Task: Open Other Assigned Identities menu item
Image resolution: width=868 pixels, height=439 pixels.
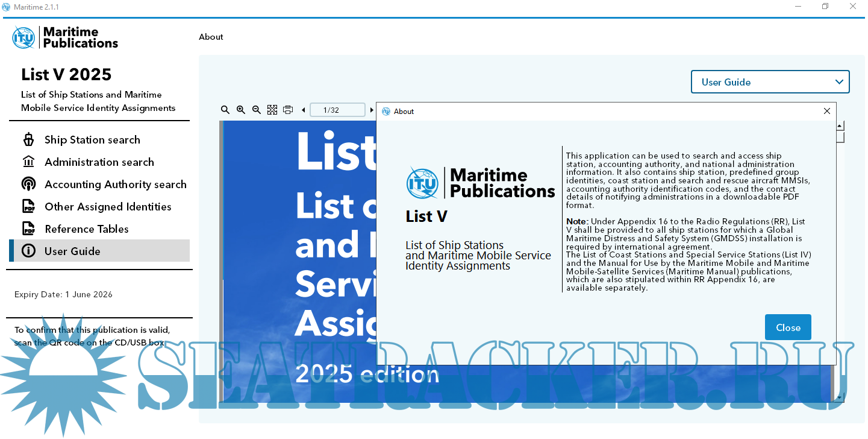Action: click(x=108, y=207)
